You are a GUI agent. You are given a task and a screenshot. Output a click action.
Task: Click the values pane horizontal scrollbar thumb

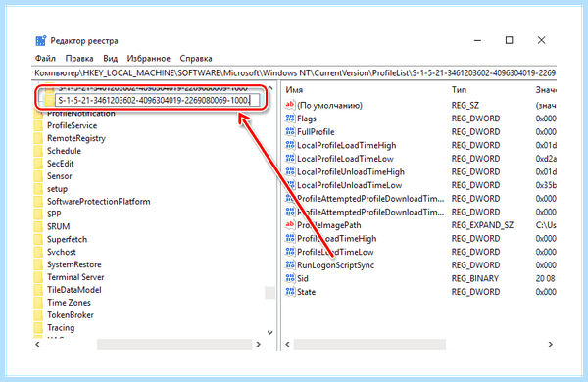pos(369,344)
